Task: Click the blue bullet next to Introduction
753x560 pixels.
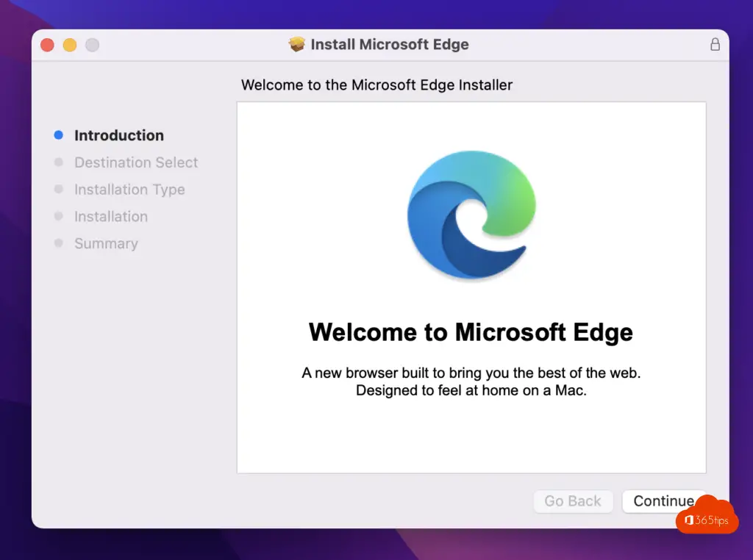Action: [59, 135]
